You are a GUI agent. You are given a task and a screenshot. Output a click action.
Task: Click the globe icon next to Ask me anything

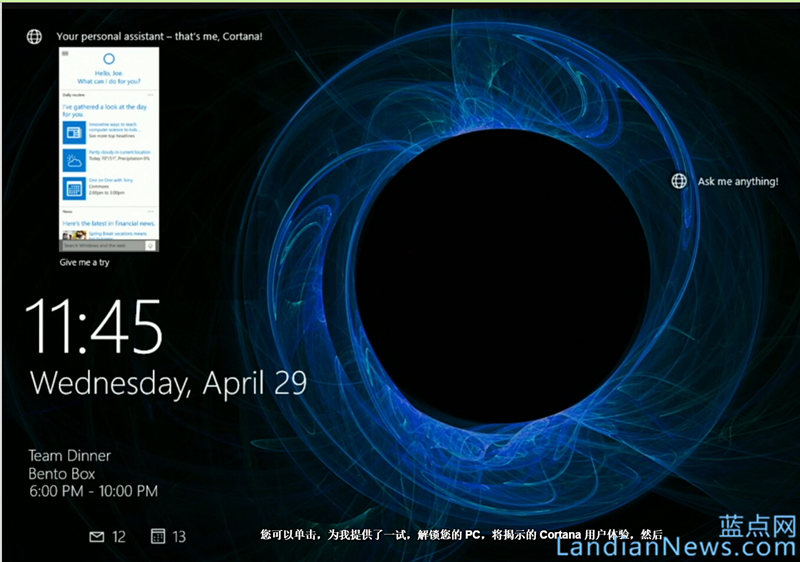pyautogui.click(x=679, y=181)
